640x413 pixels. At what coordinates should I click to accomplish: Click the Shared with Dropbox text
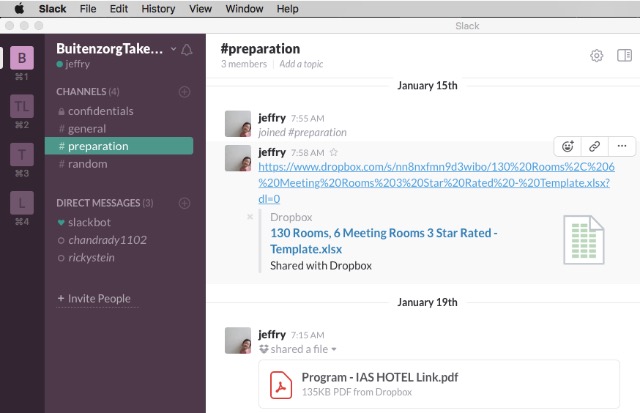click(x=321, y=266)
